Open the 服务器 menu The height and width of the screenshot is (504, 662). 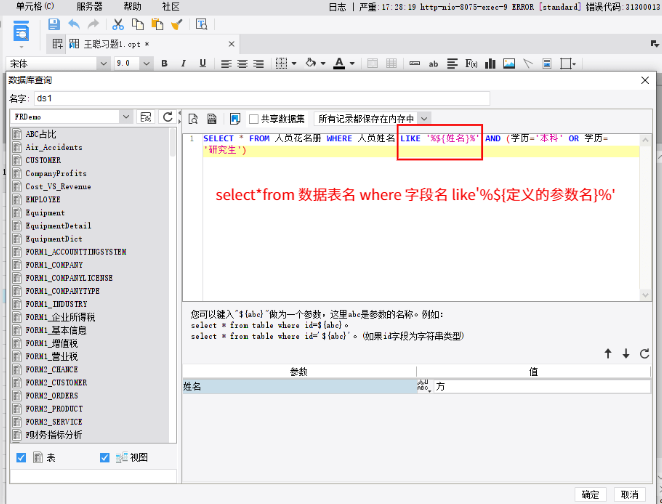(89, 6)
